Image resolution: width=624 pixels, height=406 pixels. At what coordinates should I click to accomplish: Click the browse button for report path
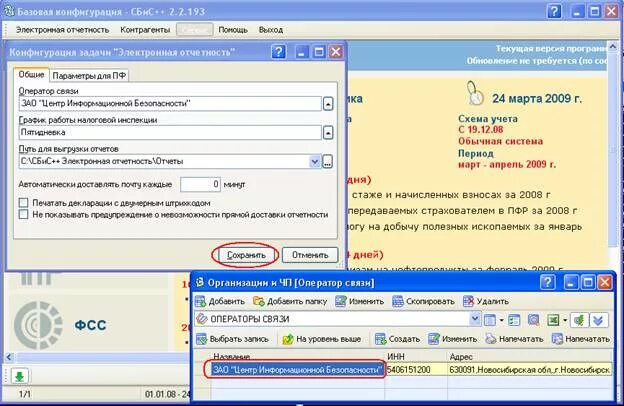tap(328, 162)
